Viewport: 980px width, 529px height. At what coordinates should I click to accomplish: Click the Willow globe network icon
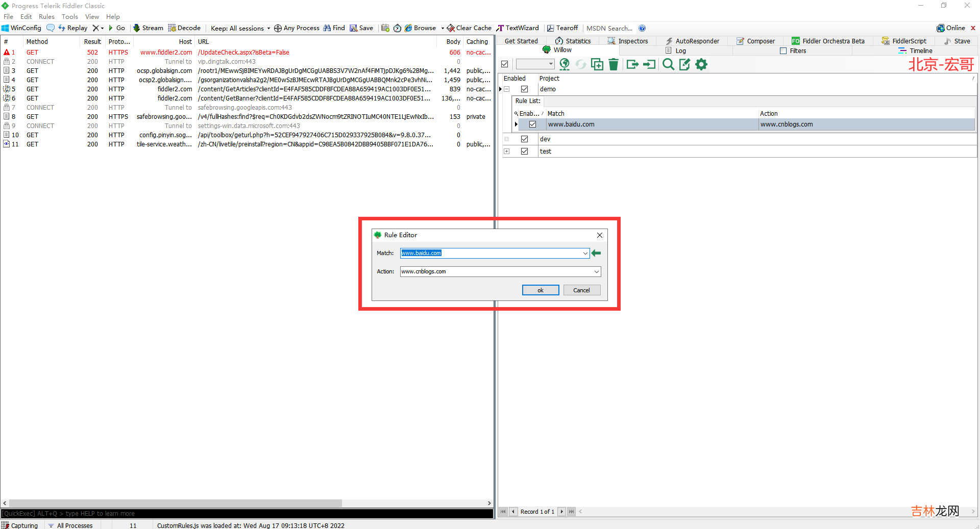(x=565, y=64)
